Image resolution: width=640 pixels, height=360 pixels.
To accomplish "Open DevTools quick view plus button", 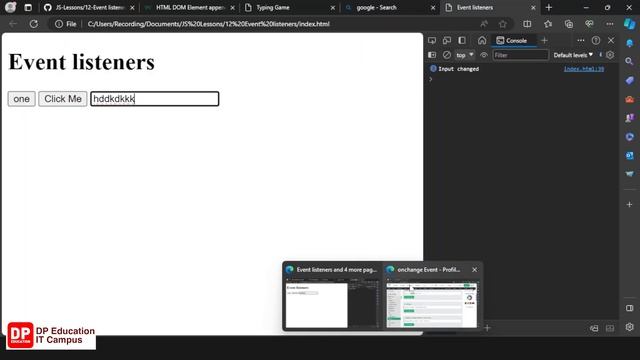I will (x=487, y=328).
